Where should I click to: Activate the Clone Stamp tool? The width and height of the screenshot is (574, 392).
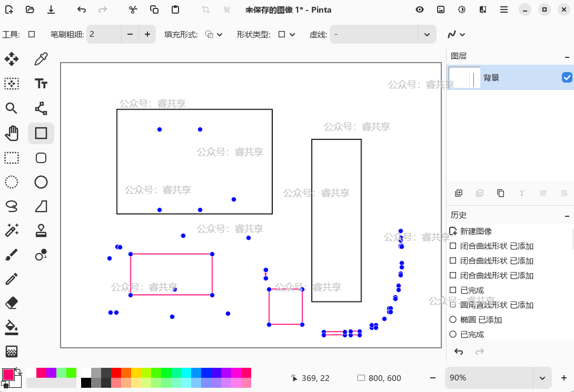pos(41,230)
